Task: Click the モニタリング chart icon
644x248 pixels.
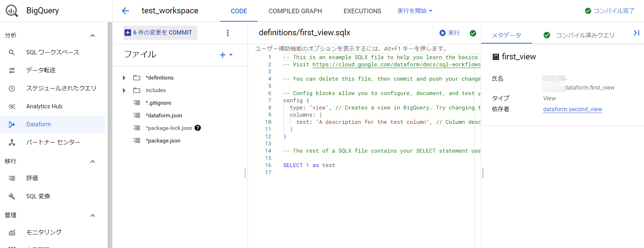Action: [12, 233]
